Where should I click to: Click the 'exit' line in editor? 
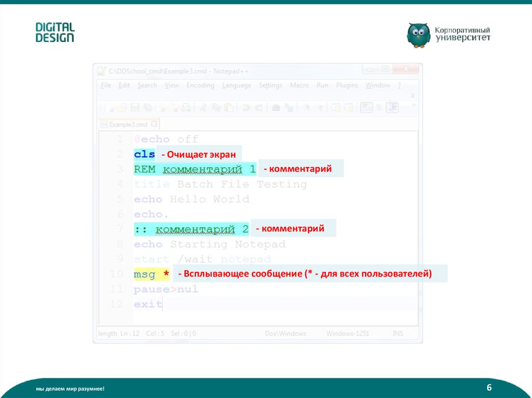[x=148, y=304]
